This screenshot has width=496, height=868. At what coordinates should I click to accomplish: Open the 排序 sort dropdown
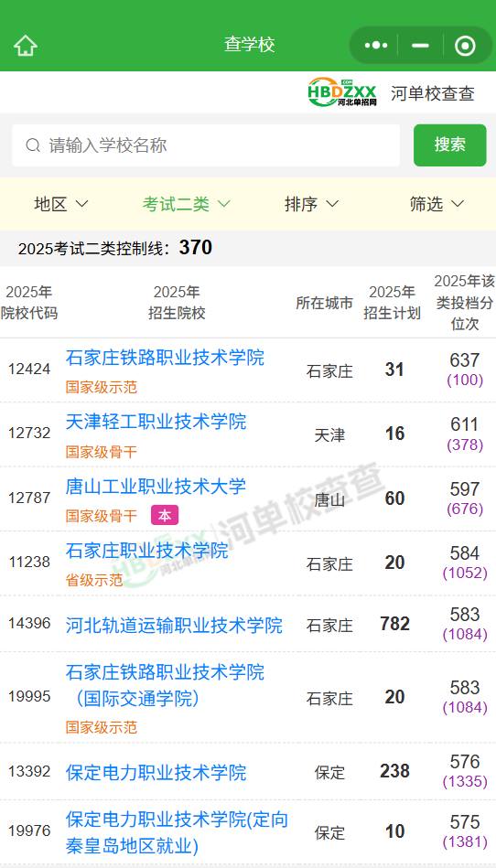311,204
